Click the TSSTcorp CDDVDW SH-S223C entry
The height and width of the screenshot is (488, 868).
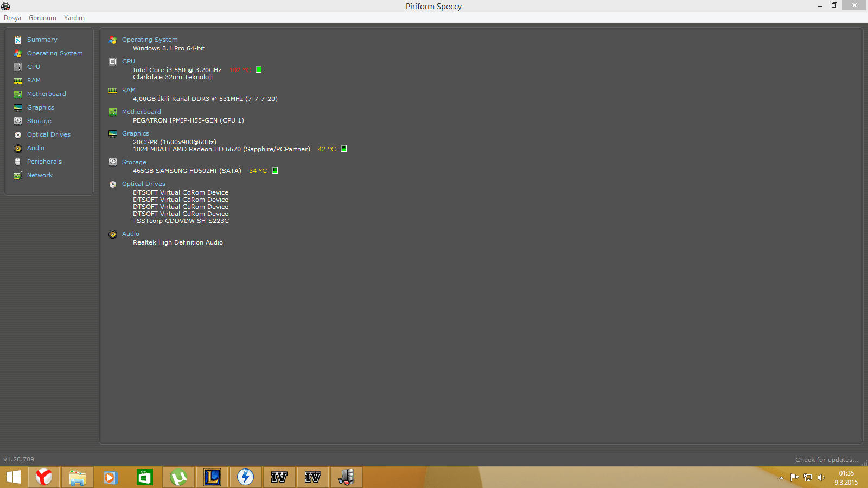click(x=181, y=221)
